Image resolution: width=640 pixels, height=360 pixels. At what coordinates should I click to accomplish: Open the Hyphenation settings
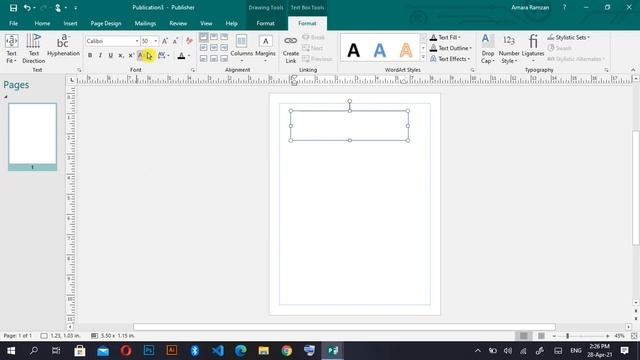click(63, 46)
